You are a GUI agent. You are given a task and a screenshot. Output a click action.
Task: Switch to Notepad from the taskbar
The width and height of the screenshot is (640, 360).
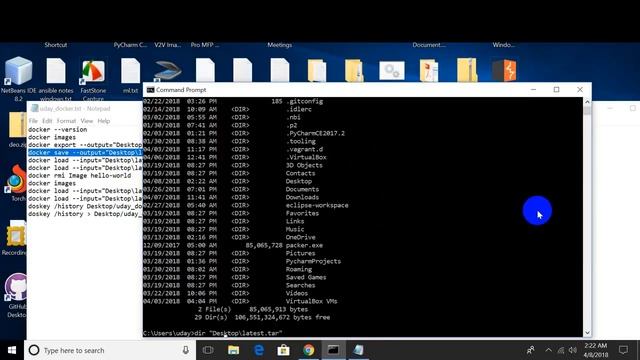pos(358,350)
